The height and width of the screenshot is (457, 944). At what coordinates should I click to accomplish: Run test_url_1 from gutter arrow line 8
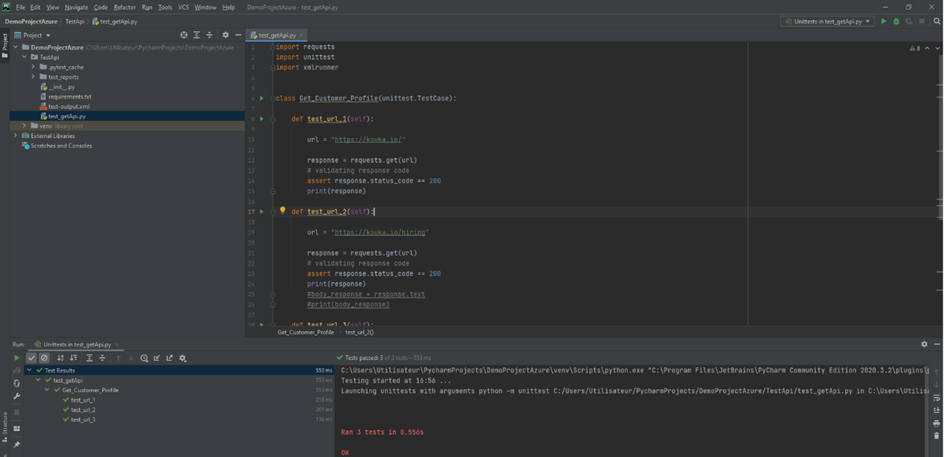click(261, 119)
